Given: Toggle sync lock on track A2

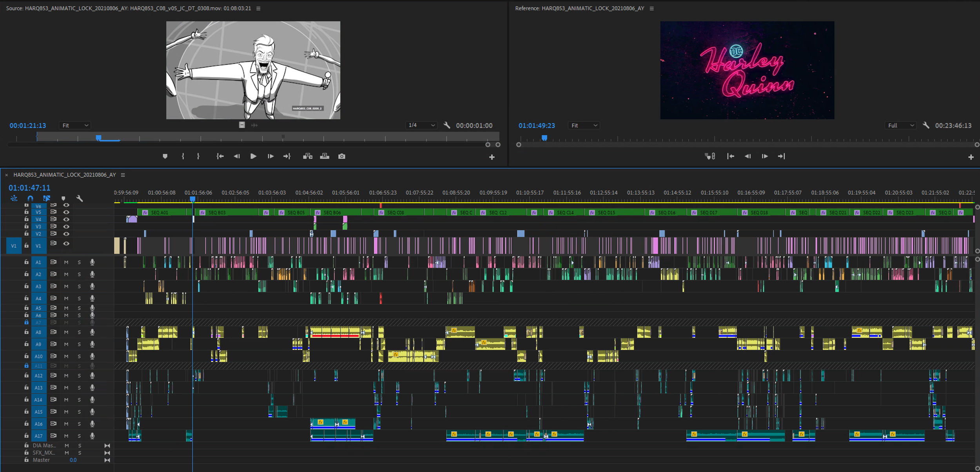Looking at the screenshot, I should click(x=53, y=274).
